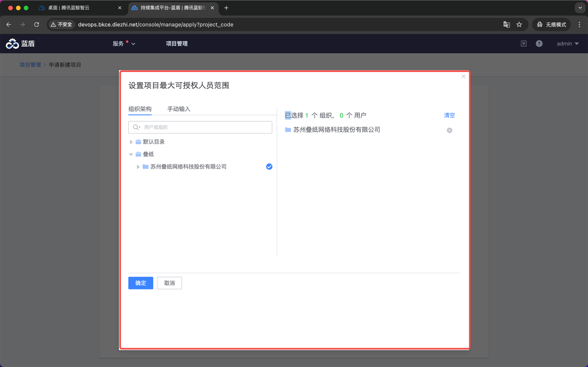Expand the 默认目录 tree node
588x367 pixels.
[131, 142]
